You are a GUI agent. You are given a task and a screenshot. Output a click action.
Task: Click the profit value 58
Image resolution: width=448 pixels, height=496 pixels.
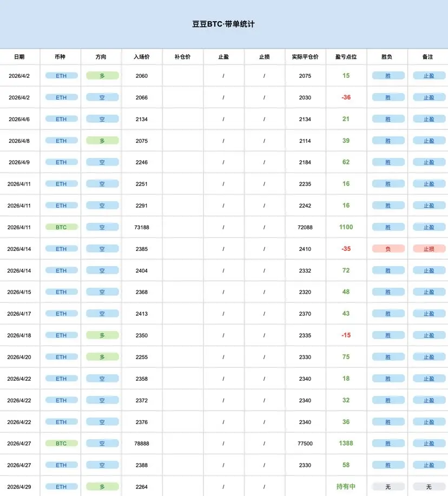click(346, 465)
